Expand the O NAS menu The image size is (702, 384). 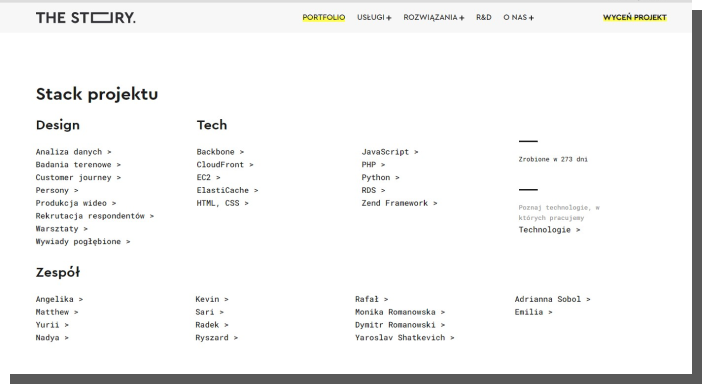(x=518, y=17)
